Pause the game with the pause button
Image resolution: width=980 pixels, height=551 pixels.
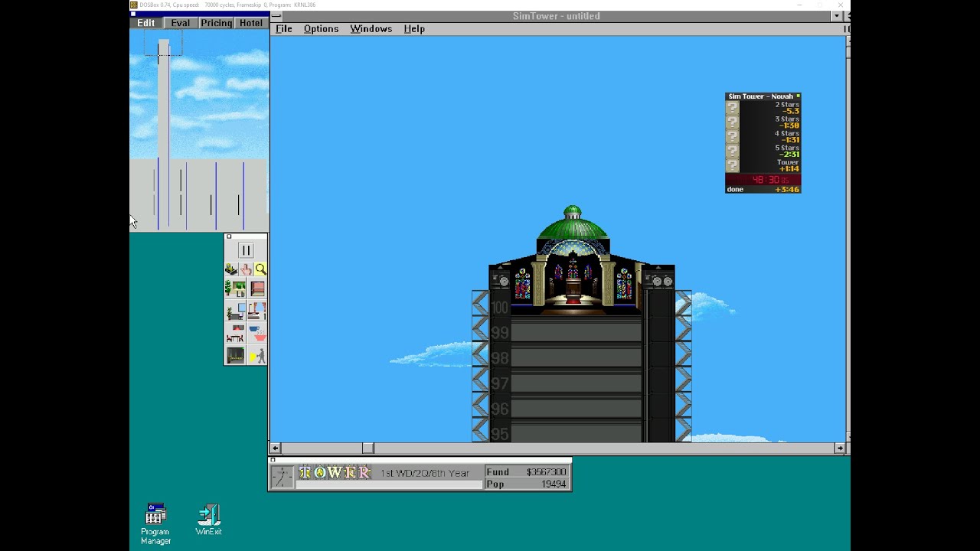pos(246,250)
